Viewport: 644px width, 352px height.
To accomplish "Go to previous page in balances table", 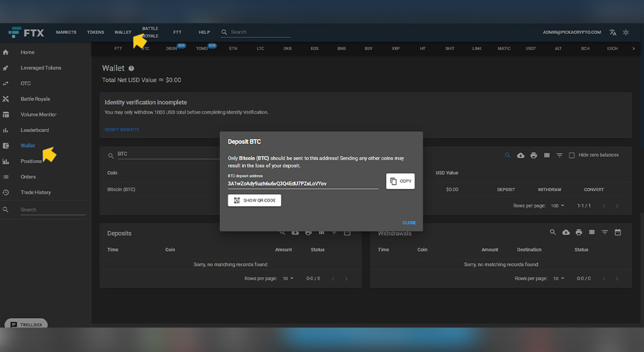I will [x=604, y=206].
